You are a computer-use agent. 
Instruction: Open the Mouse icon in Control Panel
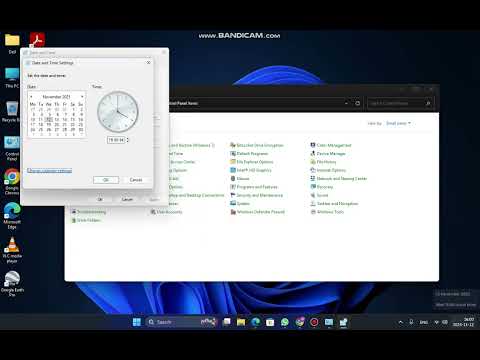[233, 178]
